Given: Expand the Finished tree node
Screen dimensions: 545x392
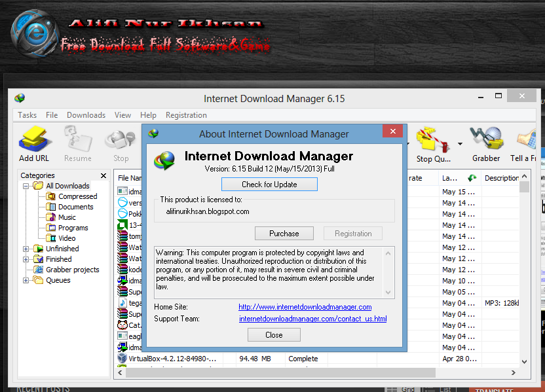Looking at the screenshot, I should pyautogui.click(x=26, y=259).
